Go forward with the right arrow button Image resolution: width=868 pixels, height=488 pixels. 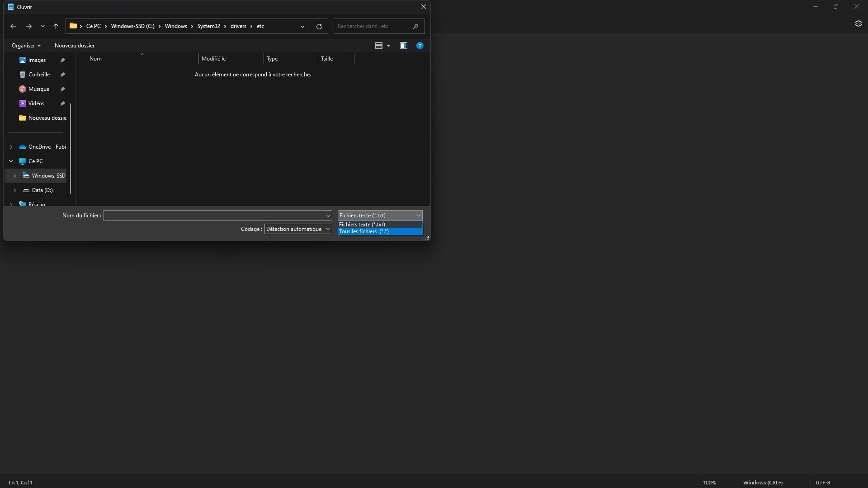point(28,26)
